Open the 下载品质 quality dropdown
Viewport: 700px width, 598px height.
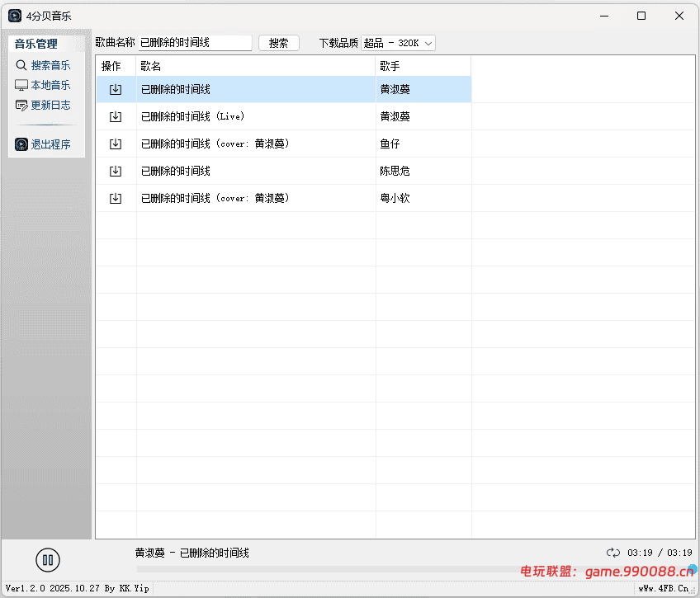click(398, 42)
